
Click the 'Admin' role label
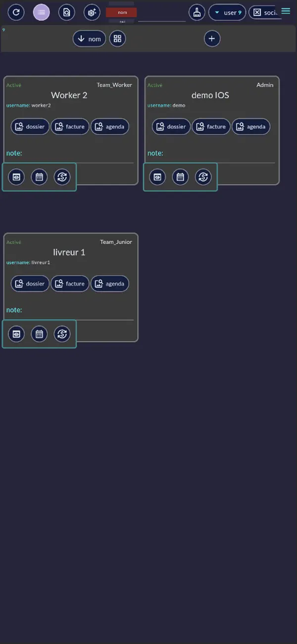point(265,85)
